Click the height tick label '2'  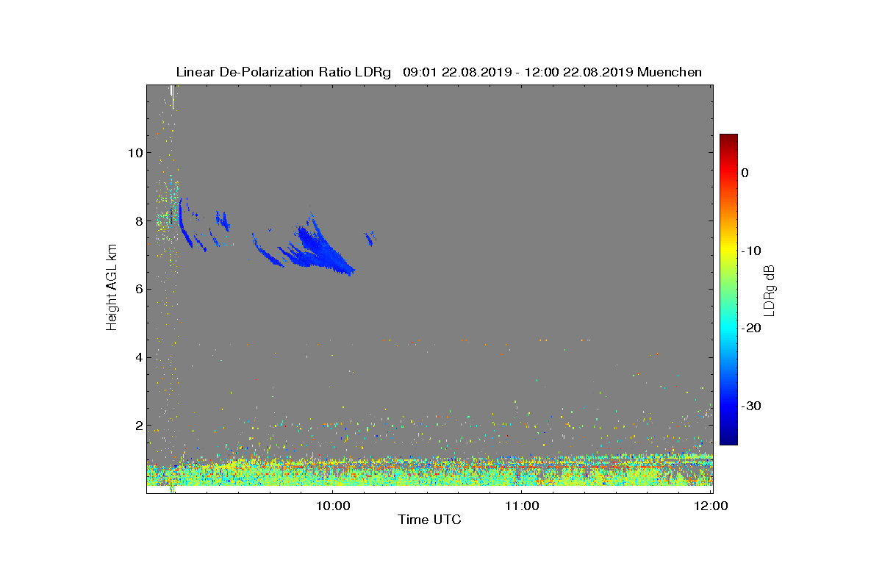pyautogui.click(x=137, y=426)
